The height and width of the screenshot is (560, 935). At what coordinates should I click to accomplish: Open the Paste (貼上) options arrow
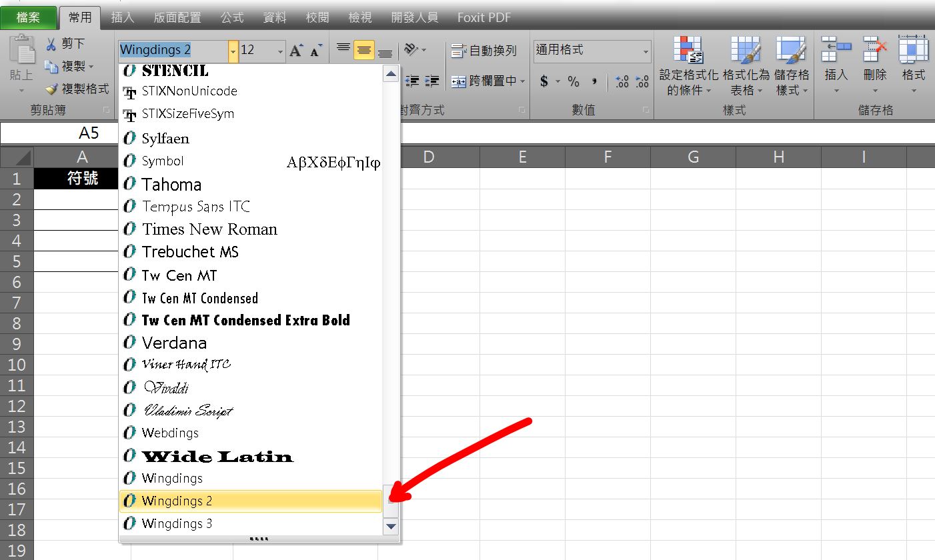tap(22, 91)
